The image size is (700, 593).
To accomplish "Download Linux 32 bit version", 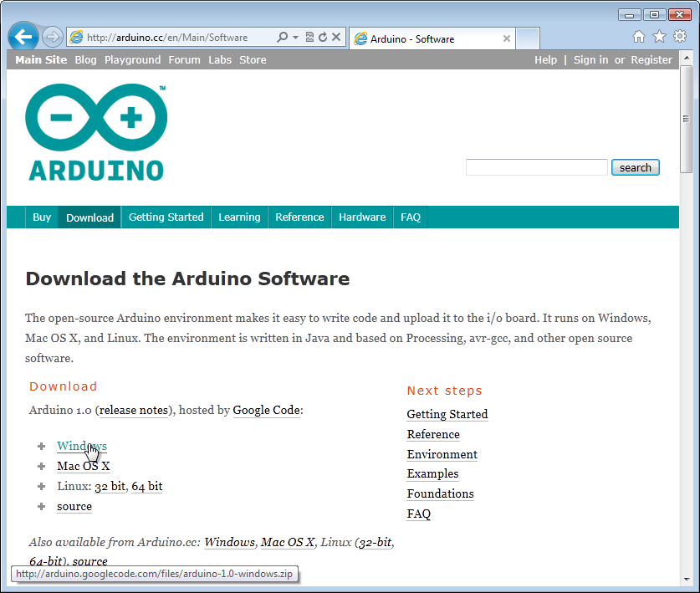I will pos(110,486).
